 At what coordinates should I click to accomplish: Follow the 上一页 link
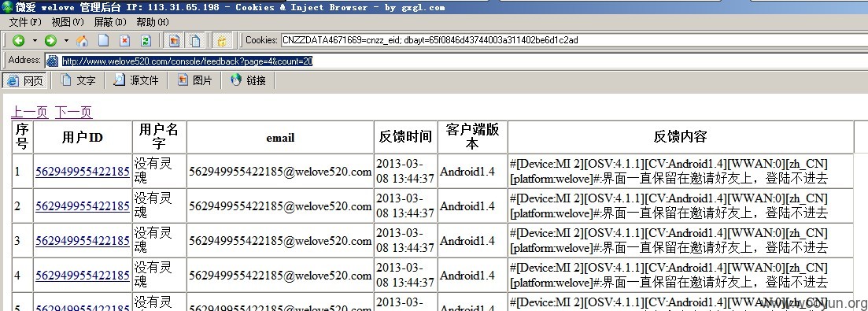click(x=29, y=113)
